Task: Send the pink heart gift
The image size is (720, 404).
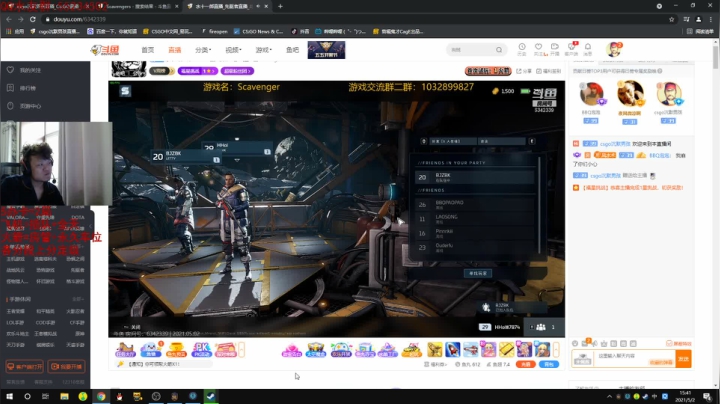Action: click(291, 350)
